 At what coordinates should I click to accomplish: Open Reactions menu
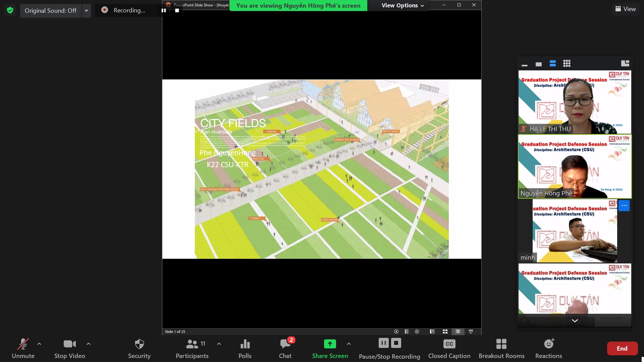pos(549,349)
